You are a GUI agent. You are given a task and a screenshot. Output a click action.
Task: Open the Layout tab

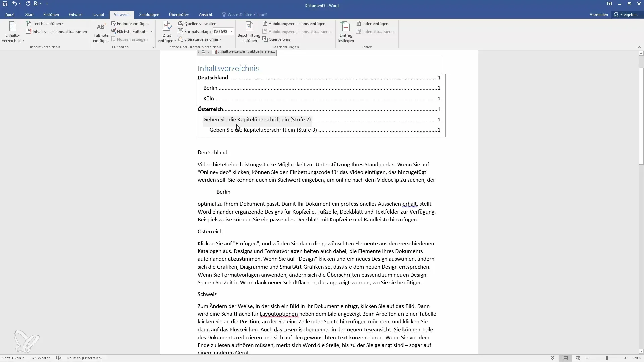pyautogui.click(x=98, y=15)
